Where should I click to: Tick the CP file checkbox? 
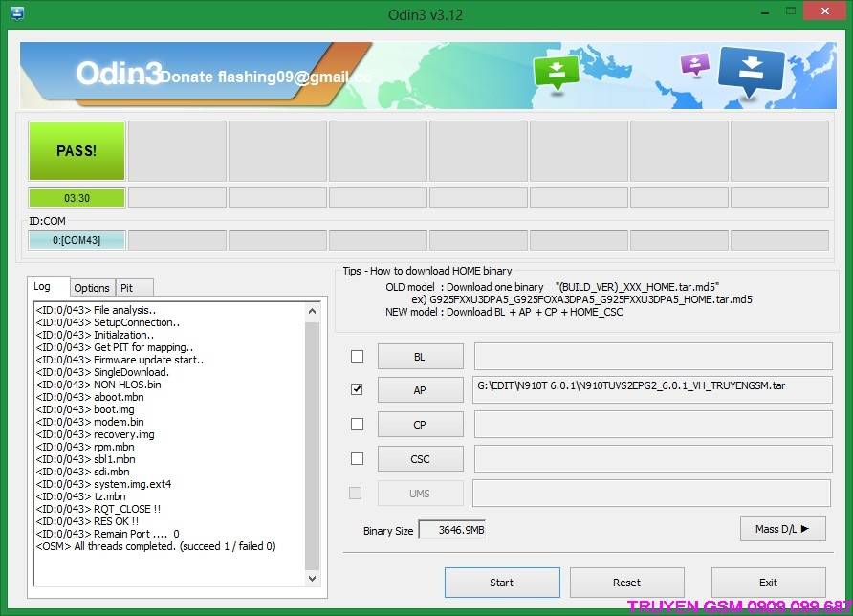point(357,425)
